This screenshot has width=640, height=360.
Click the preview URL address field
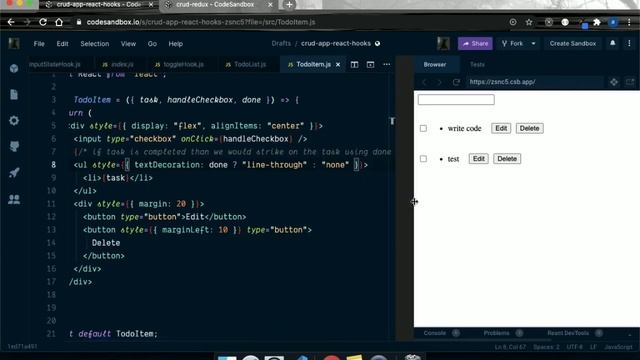535,82
